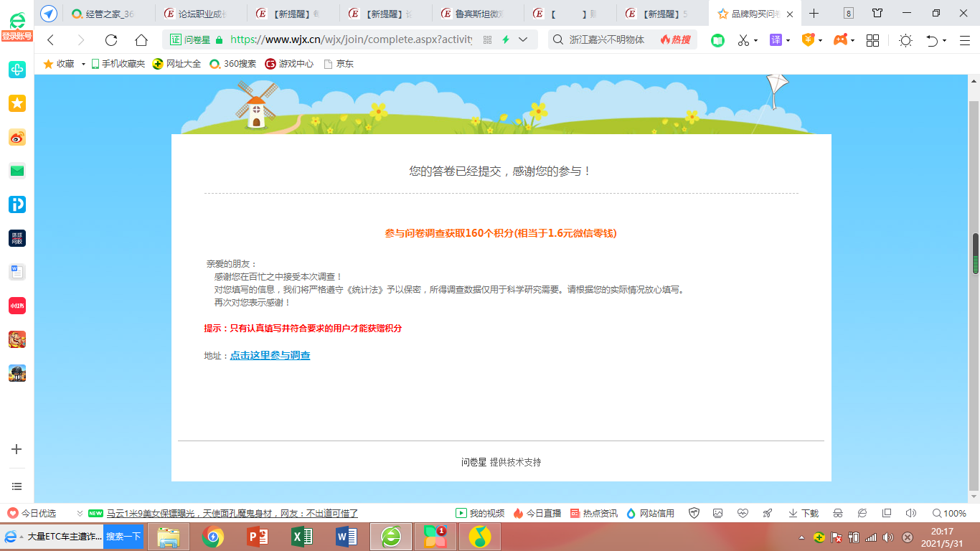Open a new tab with plus button
The image size is (980, 551).
tap(814, 13)
